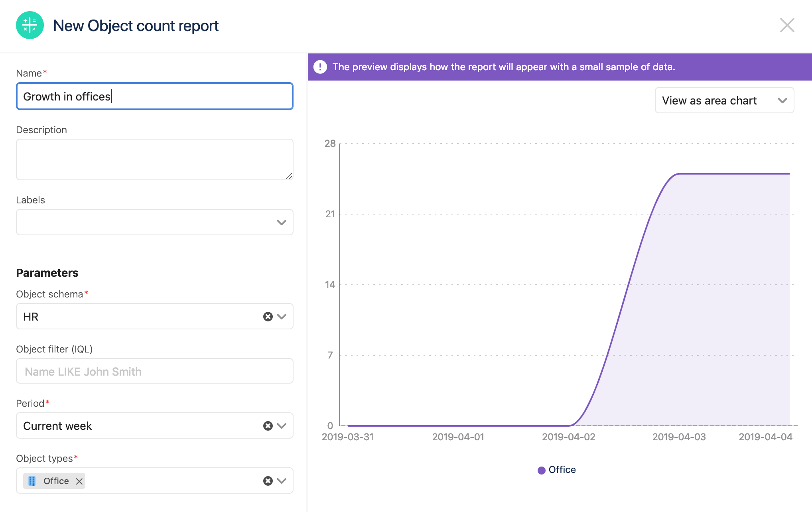The height and width of the screenshot is (512, 812).
Task: Close the New Object count report dialog
Action: coord(787,26)
